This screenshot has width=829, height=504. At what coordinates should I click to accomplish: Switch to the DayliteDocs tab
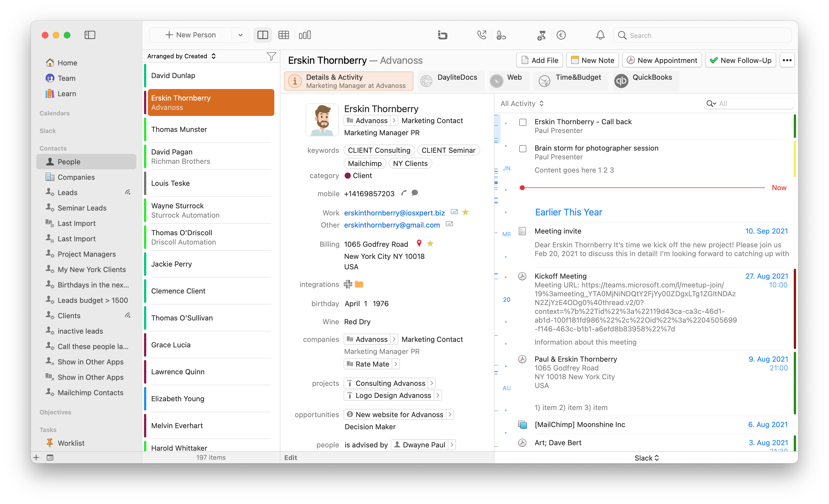pos(450,81)
